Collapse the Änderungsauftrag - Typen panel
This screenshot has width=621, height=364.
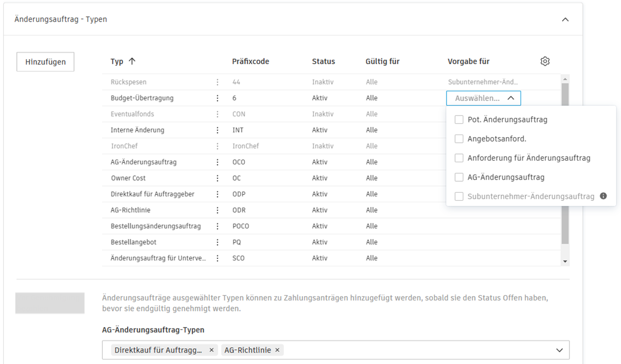coord(565,19)
